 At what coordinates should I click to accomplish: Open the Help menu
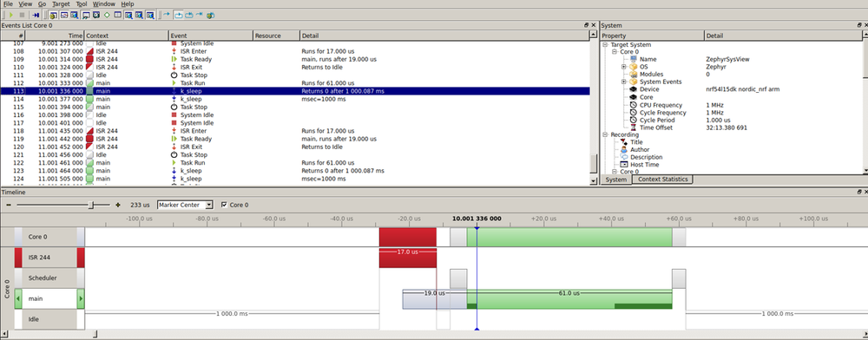128,3
